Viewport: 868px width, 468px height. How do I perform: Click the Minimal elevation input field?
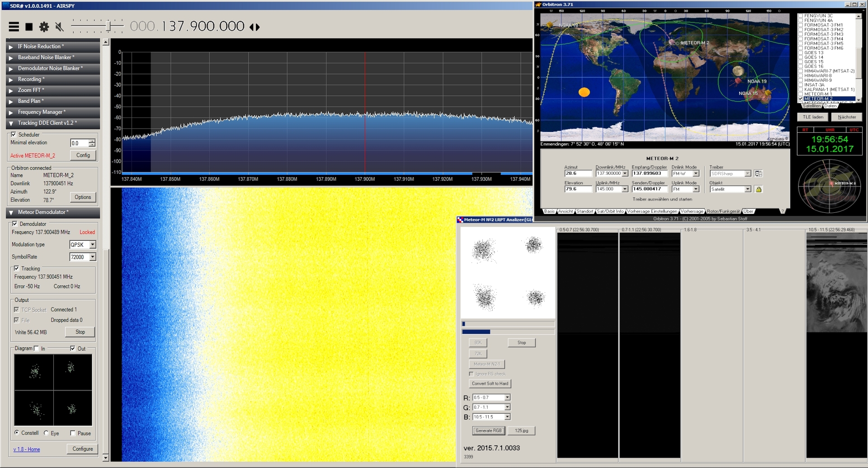(x=79, y=143)
